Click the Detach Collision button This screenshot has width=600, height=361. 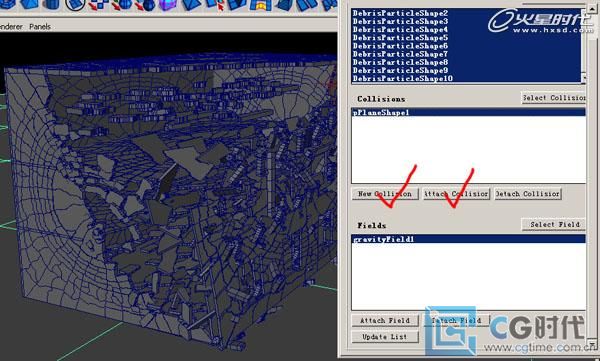pos(528,194)
